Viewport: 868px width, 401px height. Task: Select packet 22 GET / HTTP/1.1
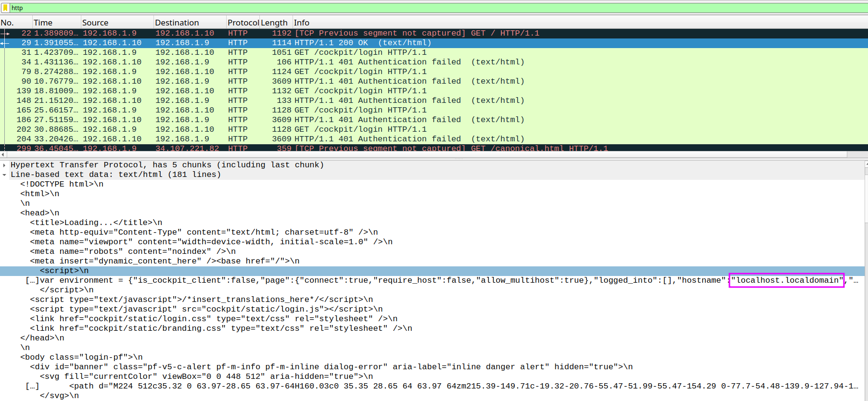tap(434, 33)
